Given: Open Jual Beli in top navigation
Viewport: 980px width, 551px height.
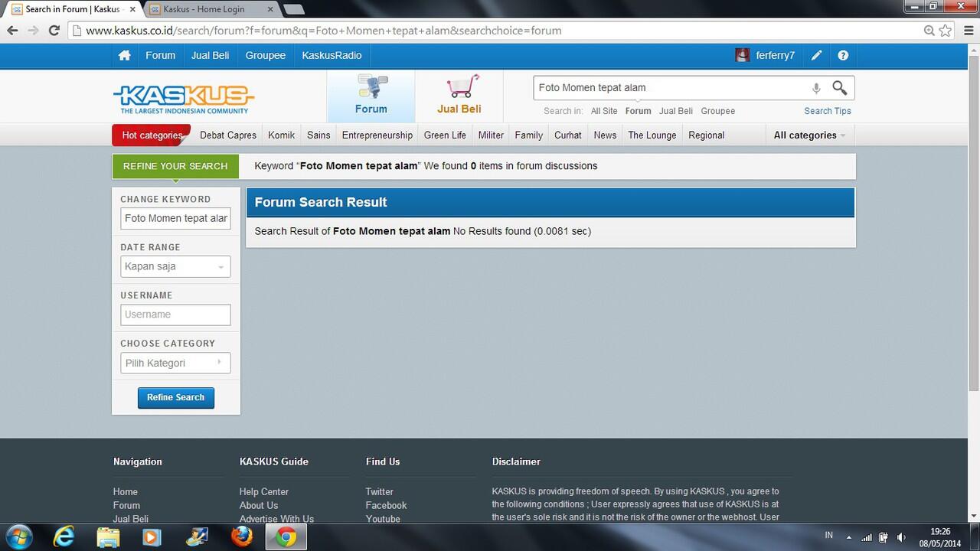Looking at the screenshot, I should click(x=211, y=56).
